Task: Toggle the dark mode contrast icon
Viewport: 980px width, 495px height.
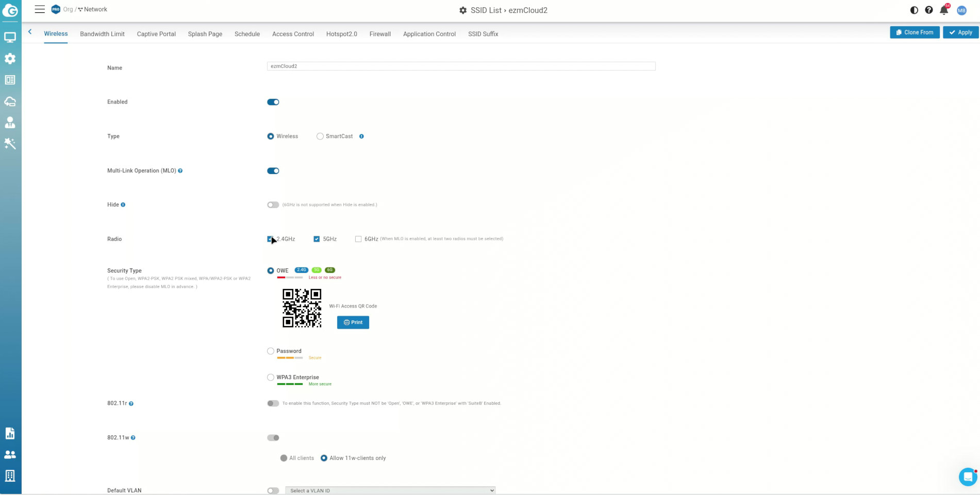Action: click(914, 10)
